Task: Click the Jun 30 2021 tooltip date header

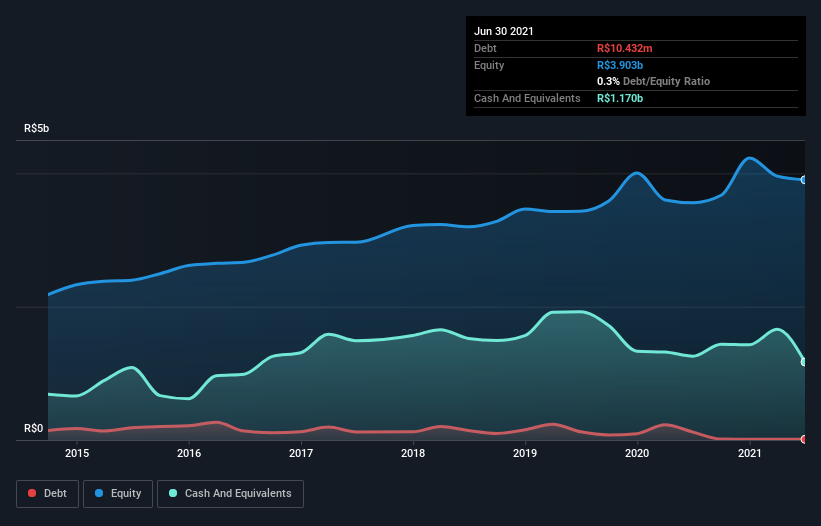Action: coord(504,31)
